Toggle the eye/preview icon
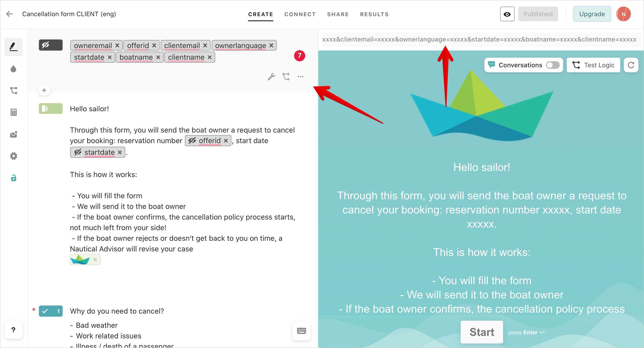644x348 pixels. click(x=507, y=14)
